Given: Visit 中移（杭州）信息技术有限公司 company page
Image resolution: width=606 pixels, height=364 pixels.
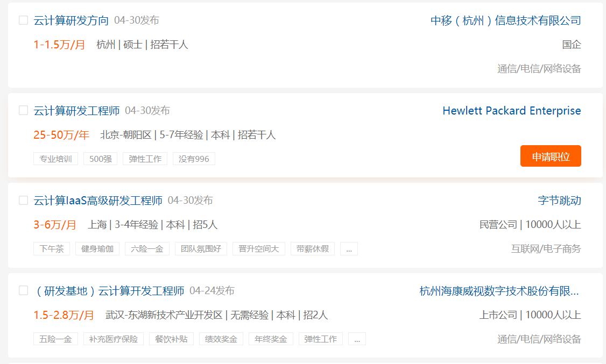Looking at the screenshot, I should (x=505, y=20).
